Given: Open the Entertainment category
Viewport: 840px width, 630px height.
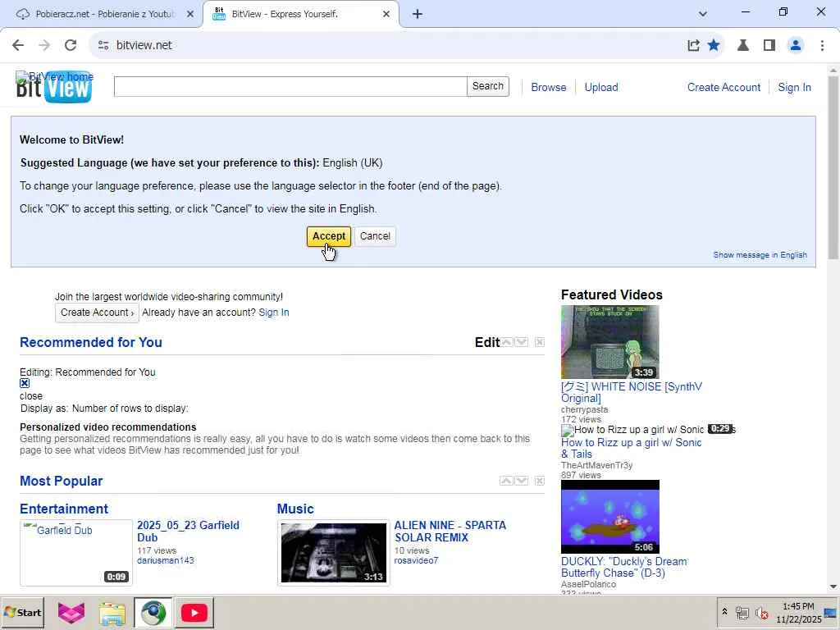Looking at the screenshot, I should pos(64,509).
